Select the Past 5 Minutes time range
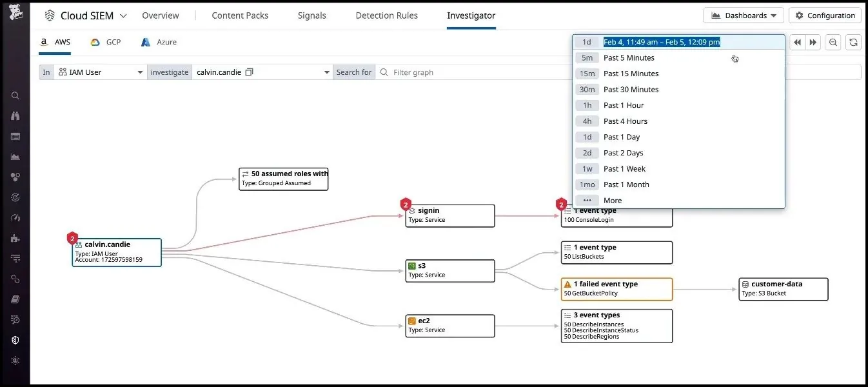 tap(678, 58)
